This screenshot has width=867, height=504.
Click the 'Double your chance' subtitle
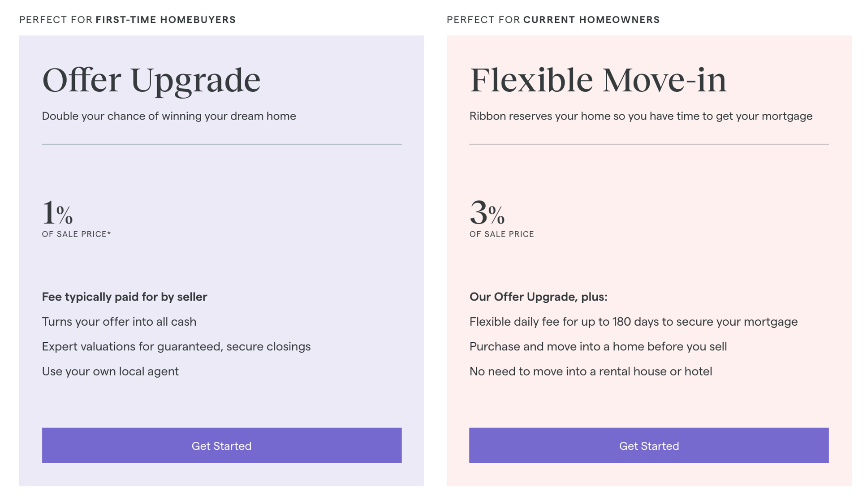point(169,116)
